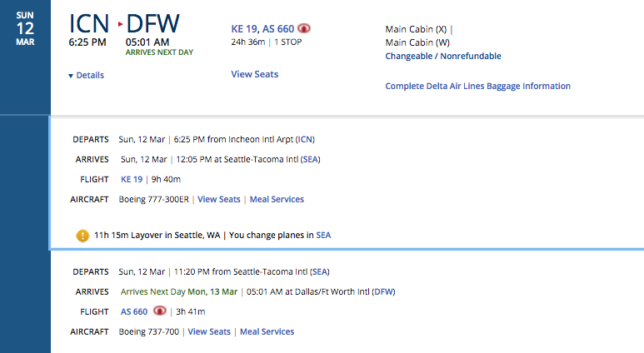Open AS 660 flight link in header
This screenshot has height=353, width=644.
[277, 28]
